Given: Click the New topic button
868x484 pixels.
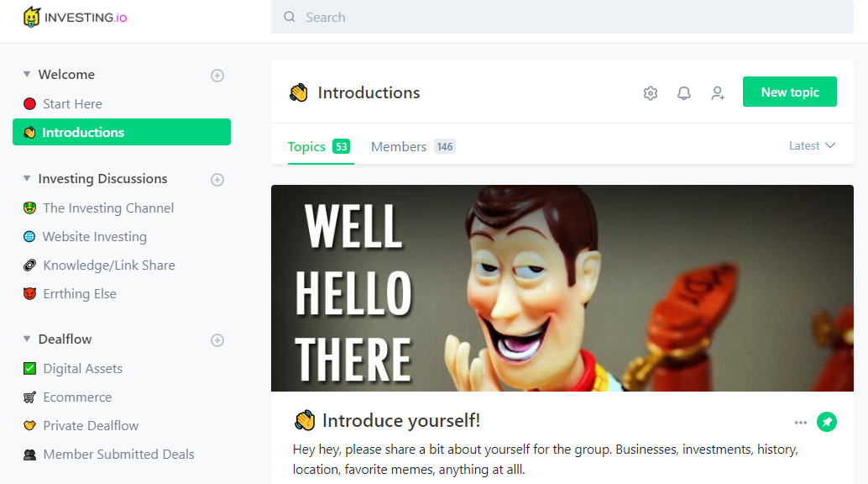Looking at the screenshot, I should click(x=790, y=92).
